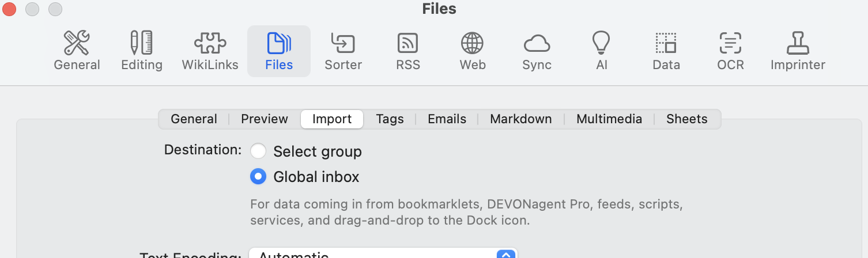Open Imprinter stamp settings

click(798, 51)
